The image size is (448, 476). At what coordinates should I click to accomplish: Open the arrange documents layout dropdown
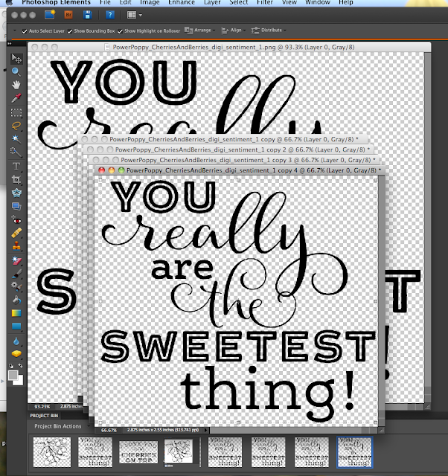(x=135, y=15)
